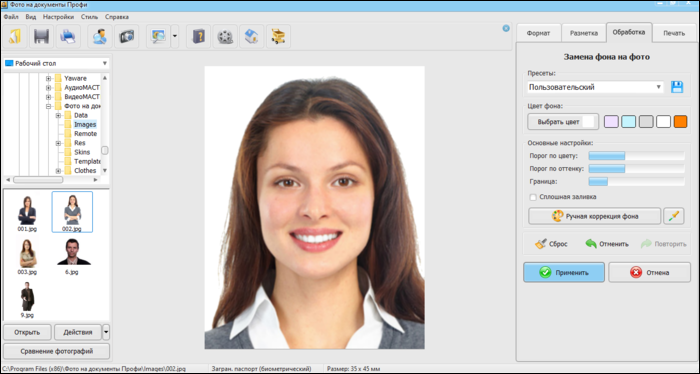700x374 pixels.
Task: Click the Открыть button
Action: (27, 332)
